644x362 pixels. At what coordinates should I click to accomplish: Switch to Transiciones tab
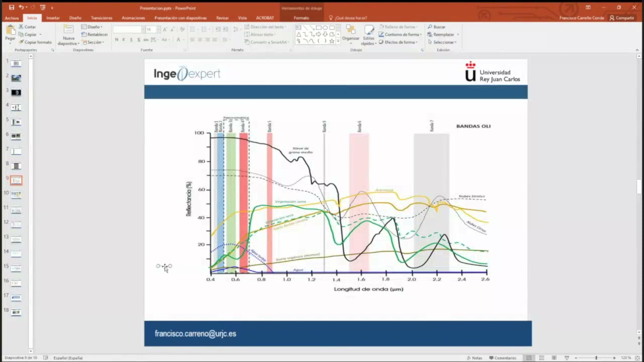point(102,18)
